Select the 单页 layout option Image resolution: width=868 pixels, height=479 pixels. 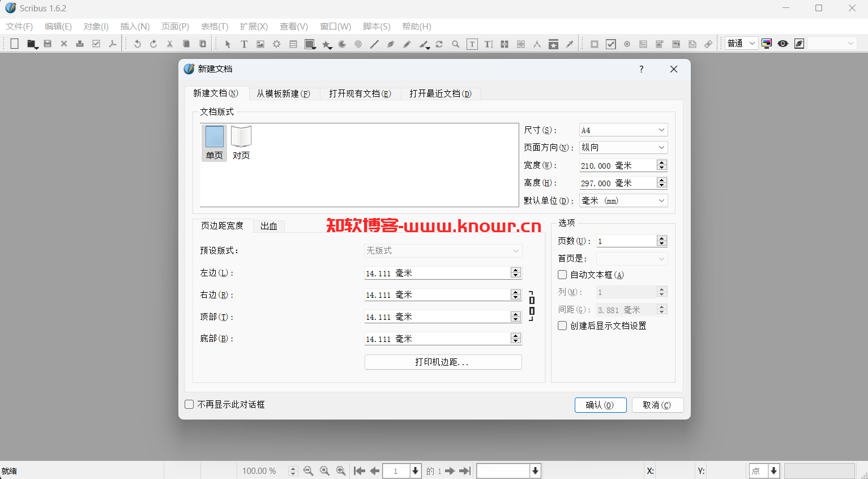click(214, 143)
